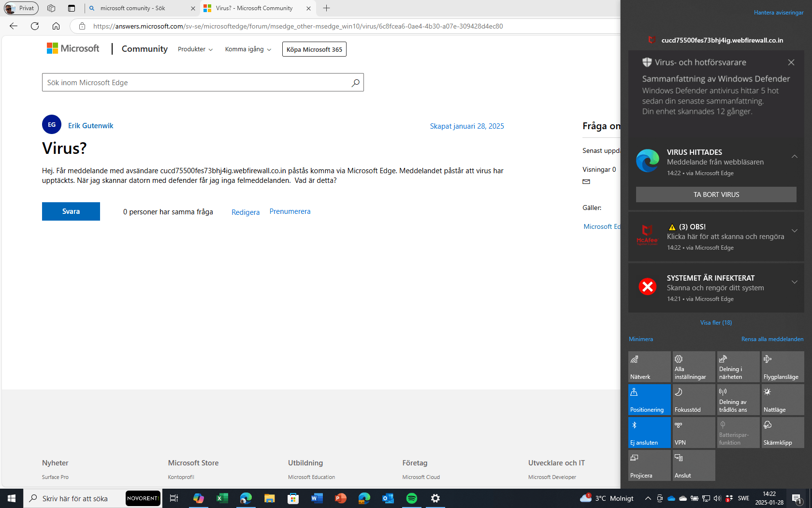Click the Svara button
The image size is (812, 508).
pyautogui.click(x=71, y=211)
